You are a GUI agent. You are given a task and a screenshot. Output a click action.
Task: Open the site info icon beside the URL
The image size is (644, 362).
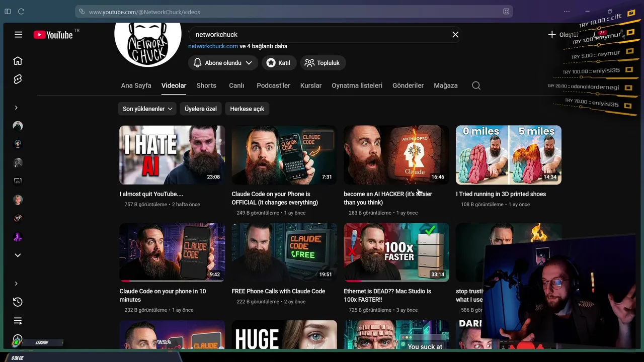[82, 11]
